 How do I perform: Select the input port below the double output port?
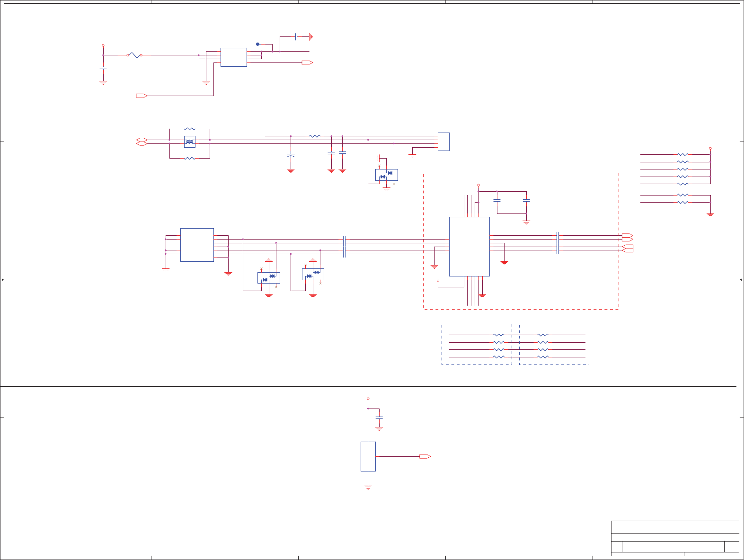(x=628, y=249)
